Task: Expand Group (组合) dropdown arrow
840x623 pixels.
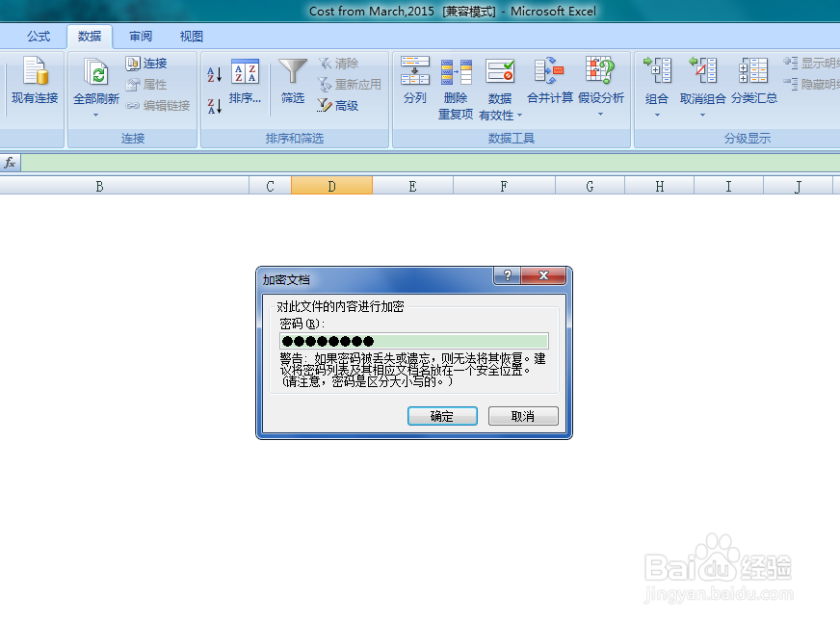Action: click(657, 116)
